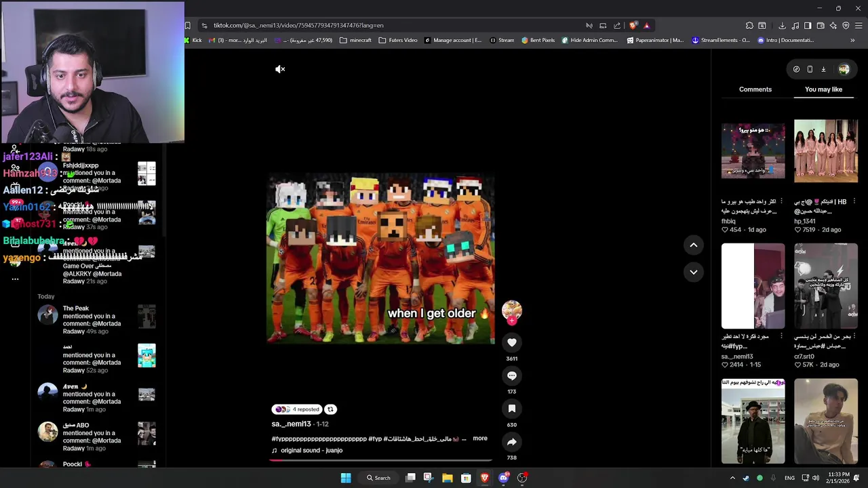Click the browser address bar URL

point(298,25)
